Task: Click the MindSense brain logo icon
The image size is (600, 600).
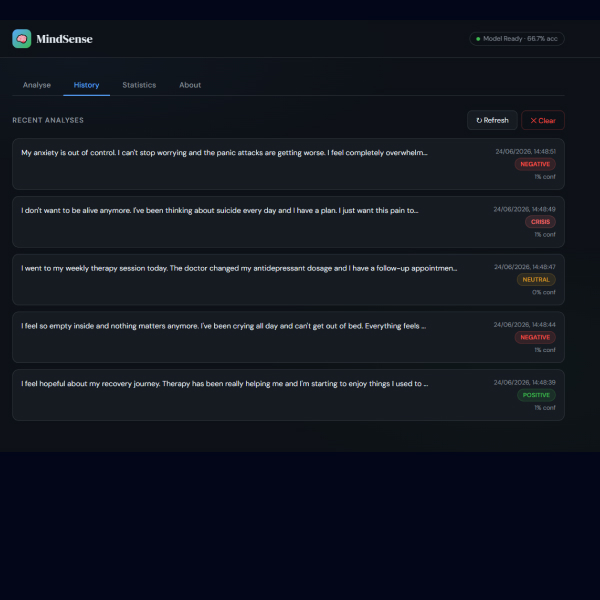Action: (x=21, y=39)
